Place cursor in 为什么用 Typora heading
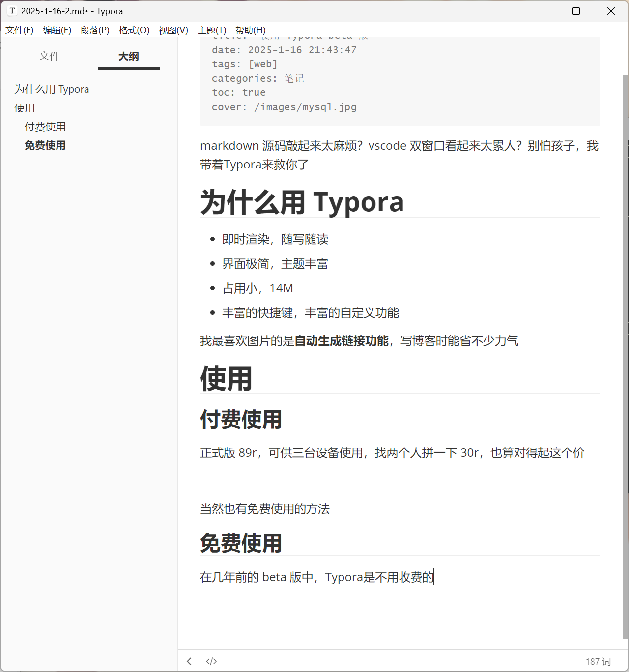The image size is (629, 672). (302, 202)
